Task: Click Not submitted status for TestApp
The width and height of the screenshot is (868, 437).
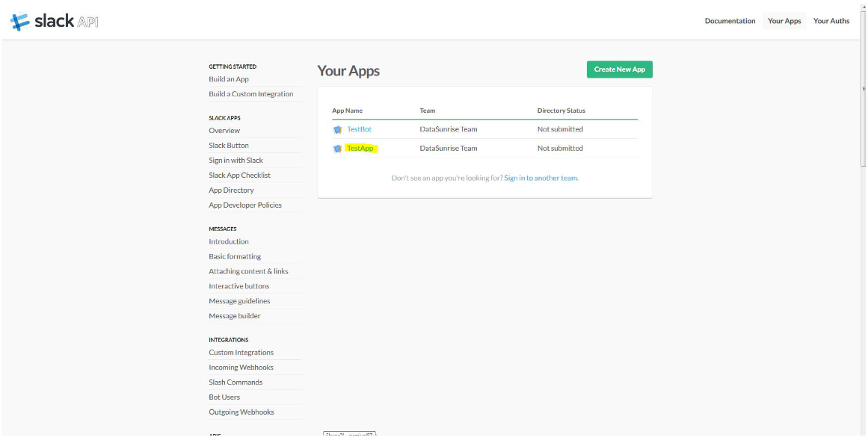Action: (560, 148)
